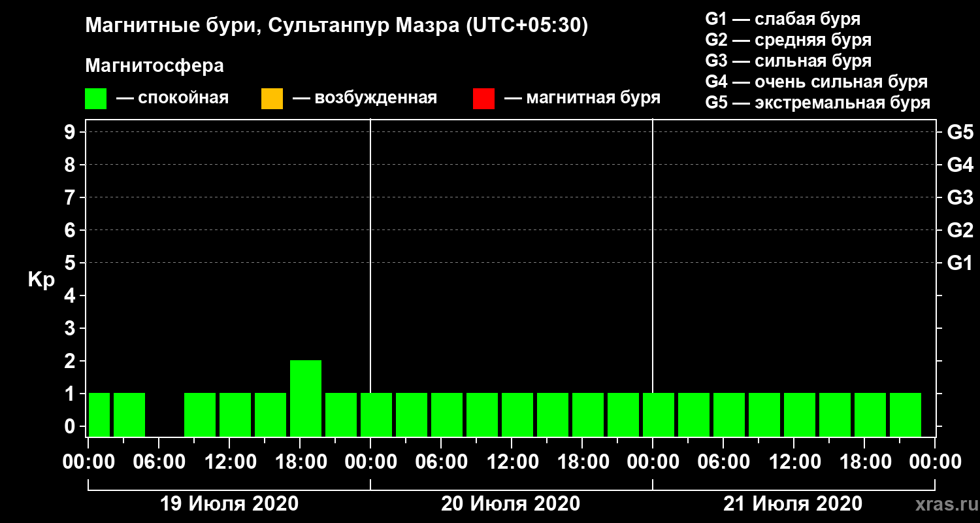Click legend line 'G4 — очень сильная буря'
This screenshot has height=523, width=980.
[817, 82]
